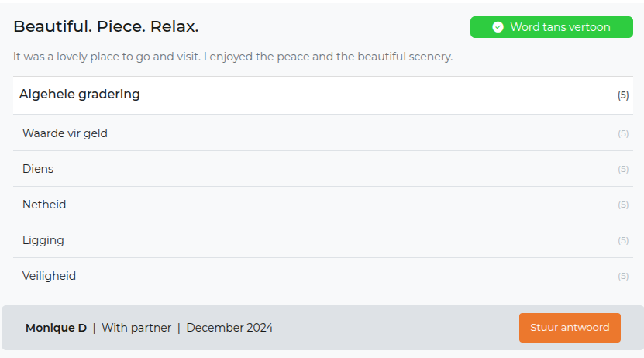644x358 pixels.
Task: Click the checkmark icon in the green button
Action: pyautogui.click(x=498, y=27)
